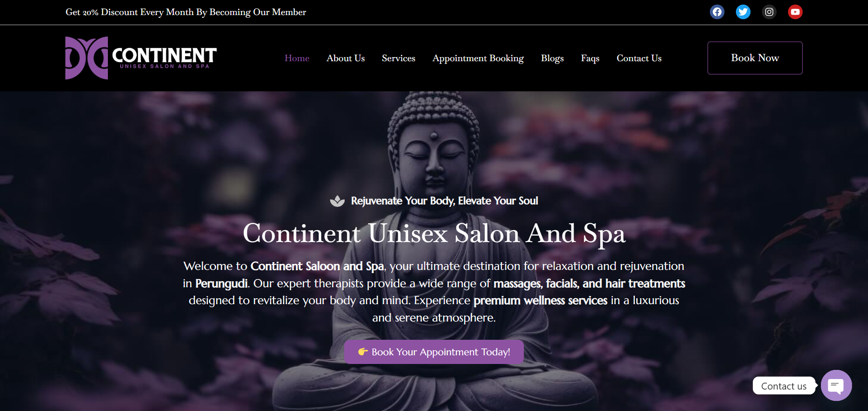Click the 20% discount membership banner text

click(x=186, y=12)
